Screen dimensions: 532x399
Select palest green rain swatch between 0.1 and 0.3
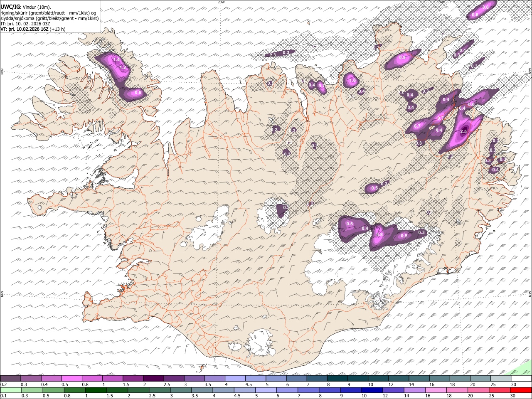click(11, 390)
